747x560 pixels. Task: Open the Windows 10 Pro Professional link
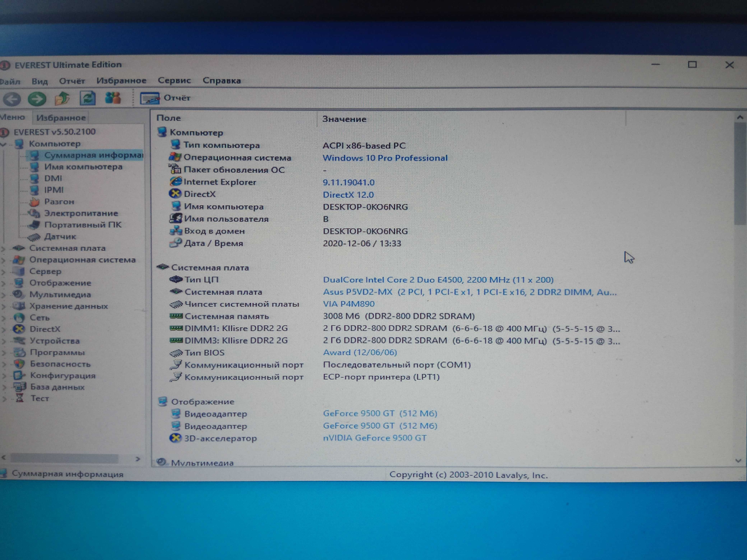(385, 158)
